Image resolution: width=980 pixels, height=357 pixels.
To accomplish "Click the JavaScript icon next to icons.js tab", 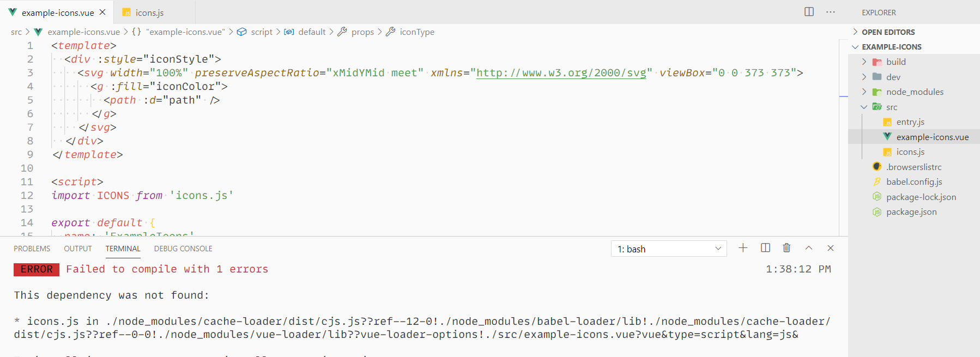I will point(127,11).
